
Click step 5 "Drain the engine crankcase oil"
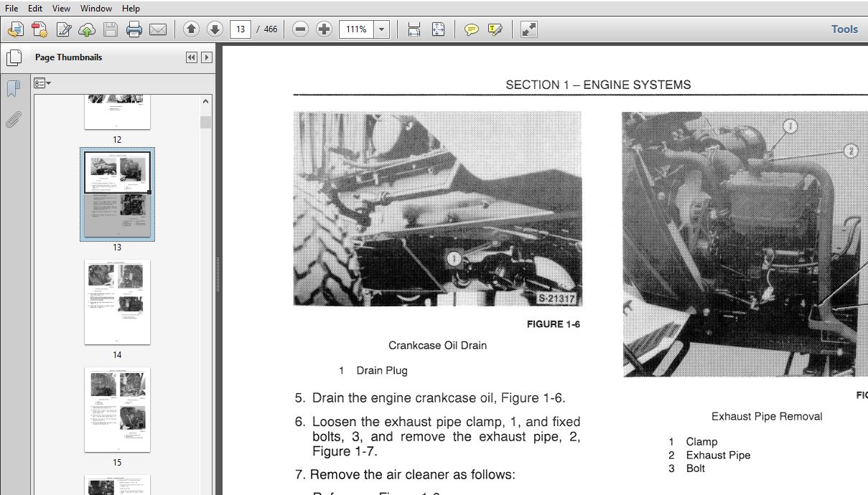coord(430,398)
